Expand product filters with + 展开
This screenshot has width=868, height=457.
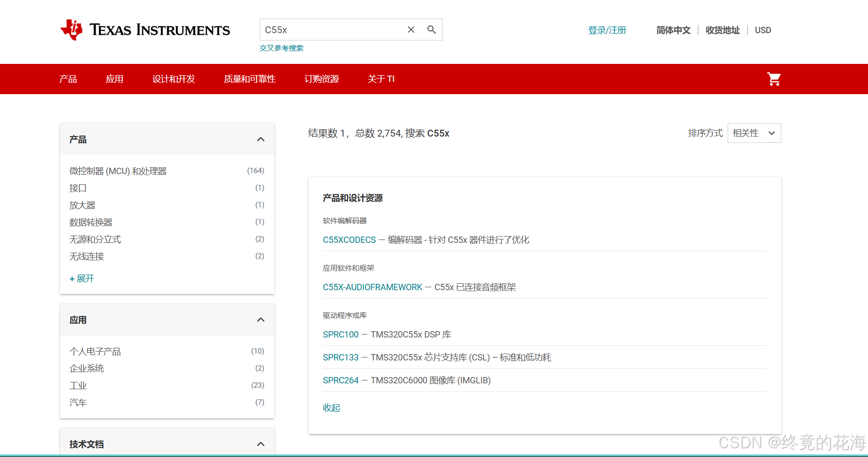click(x=82, y=278)
